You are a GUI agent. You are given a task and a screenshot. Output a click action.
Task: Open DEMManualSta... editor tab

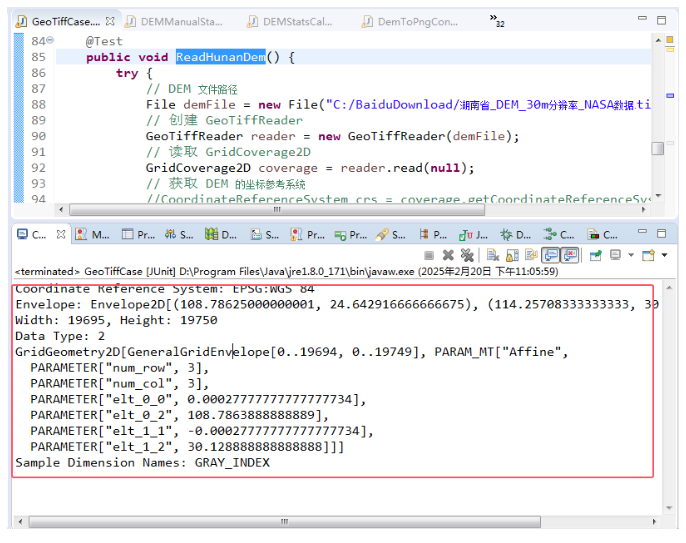point(174,21)
